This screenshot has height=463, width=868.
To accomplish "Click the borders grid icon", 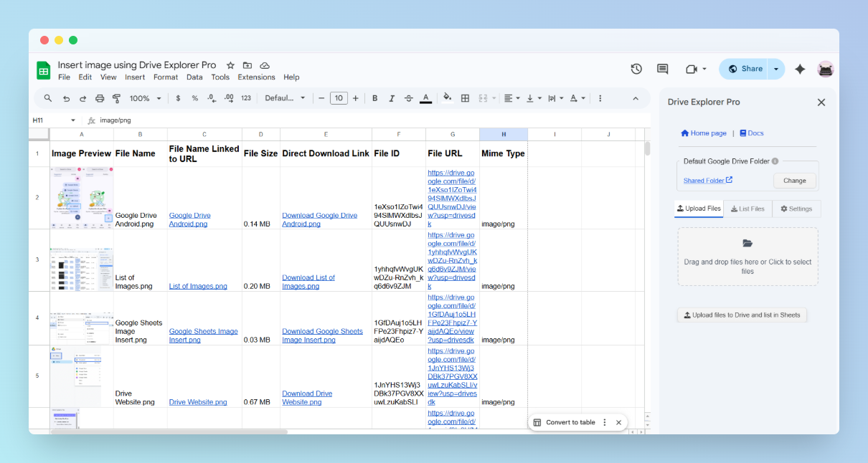I will [465, 98].
